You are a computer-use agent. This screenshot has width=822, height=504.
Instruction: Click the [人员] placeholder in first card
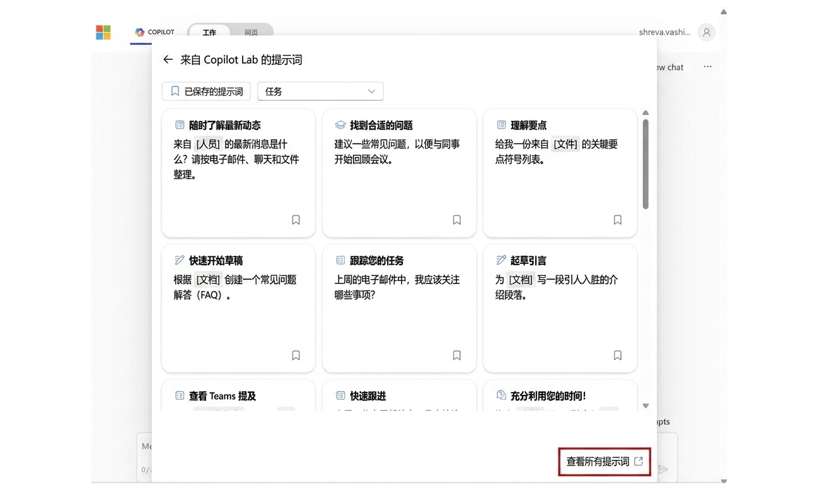coord(208,144)
